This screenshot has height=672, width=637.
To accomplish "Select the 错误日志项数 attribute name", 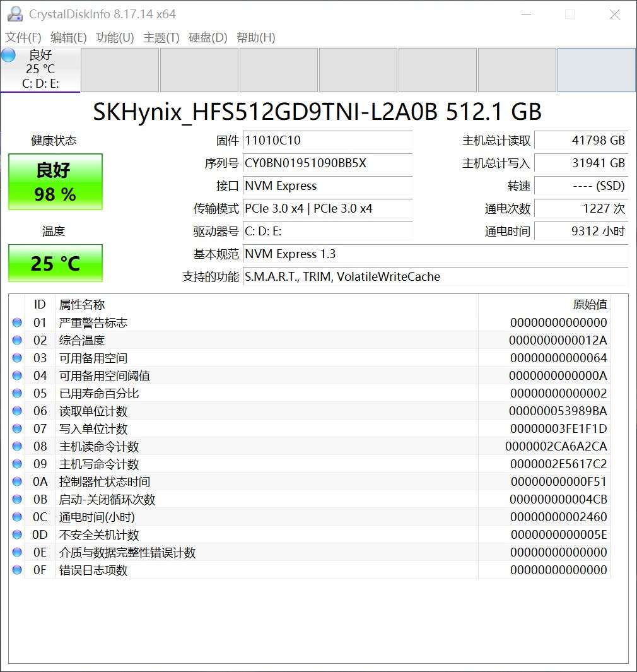I will 93,570.
